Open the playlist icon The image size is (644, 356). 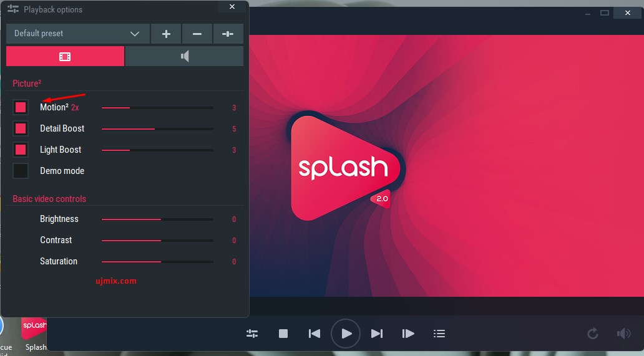coord(439,334)
